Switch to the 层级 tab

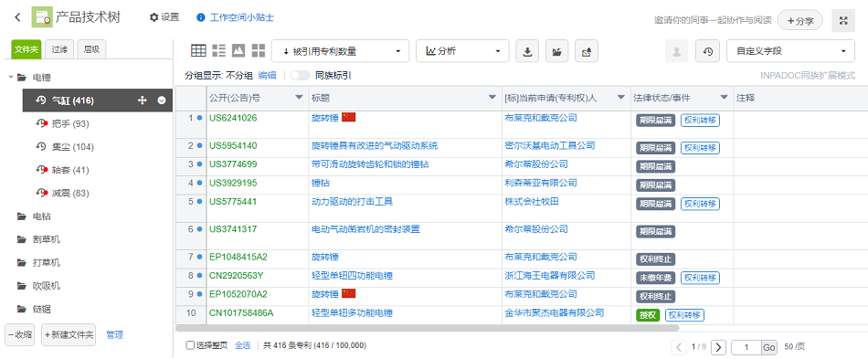[91, 49]
